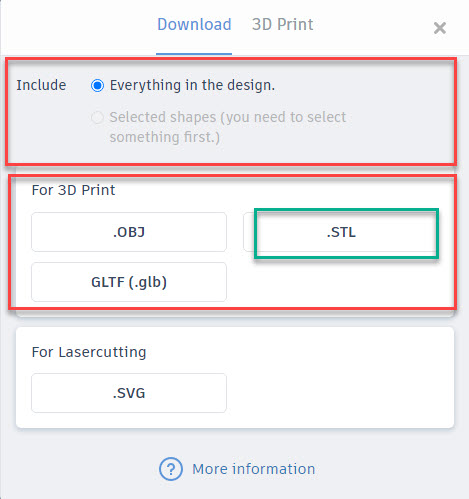469x499 pixels.
Task: Click the 'Everything in the design.' label text
Action: (x=192, y=85)
